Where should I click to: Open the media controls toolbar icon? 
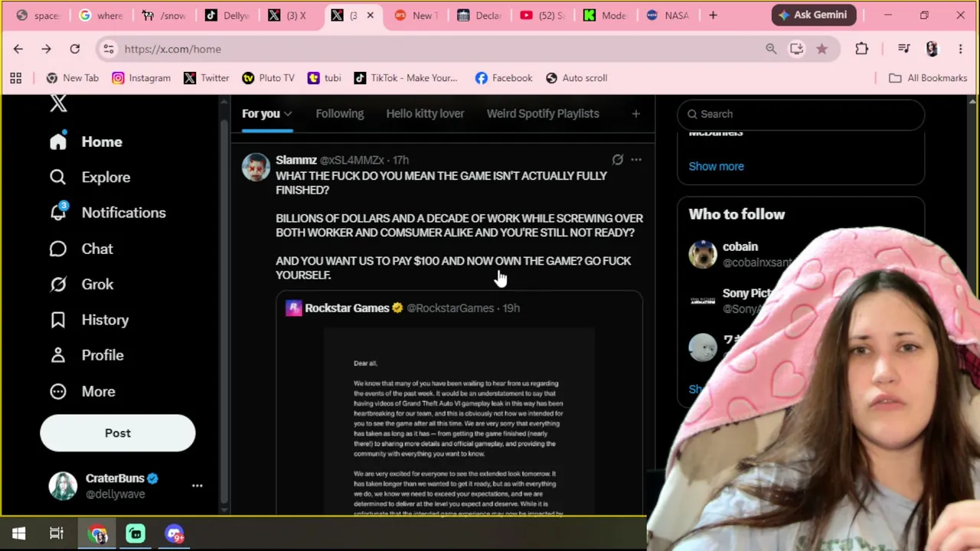point(904,49)
